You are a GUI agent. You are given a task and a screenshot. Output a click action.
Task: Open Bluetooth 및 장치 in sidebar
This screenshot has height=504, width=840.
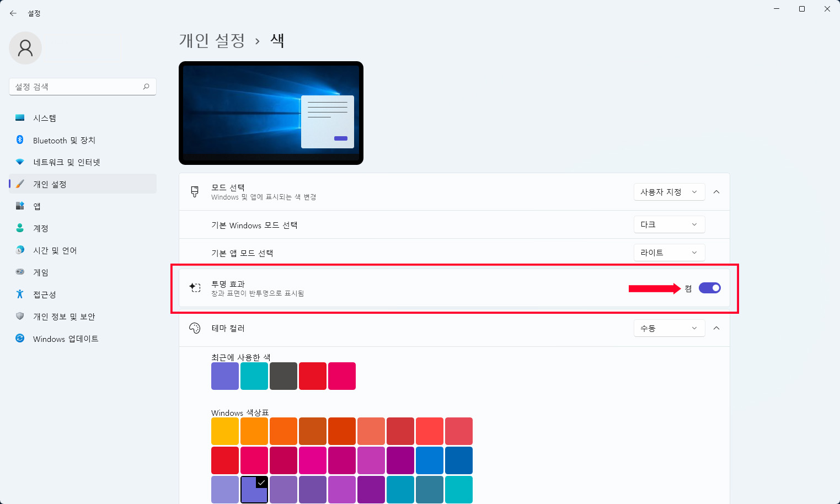point(83,140)
